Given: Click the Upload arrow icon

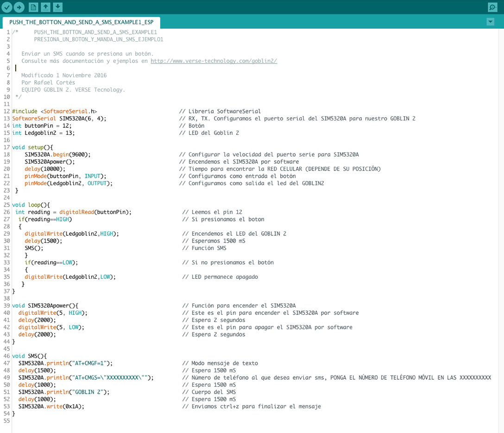Looking at the screenshot, I should [x=19, y=7].
